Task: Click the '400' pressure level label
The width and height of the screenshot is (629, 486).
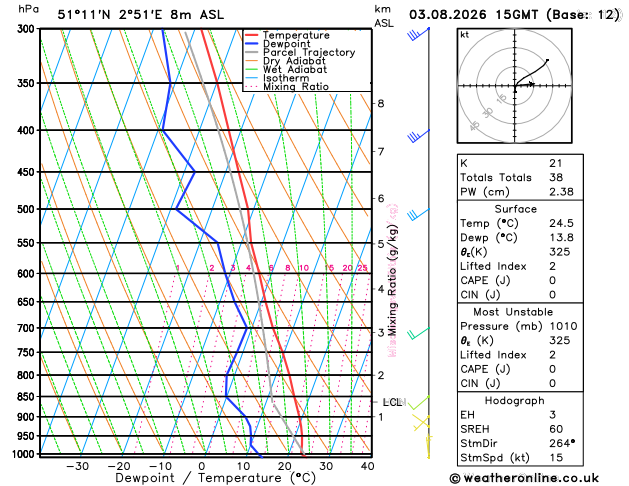Action: [28, 130]
